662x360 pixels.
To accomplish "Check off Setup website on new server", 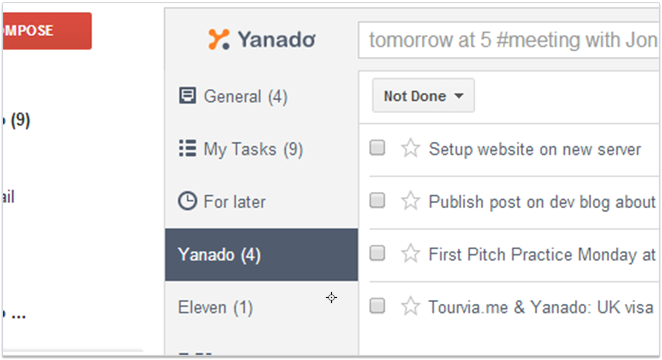I will [377, 148].
